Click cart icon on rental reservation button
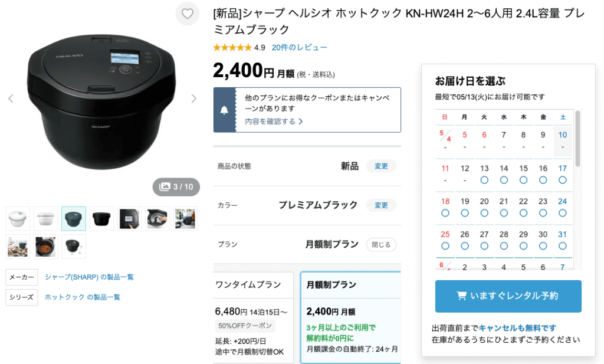Screen dimensions: 604x364 461,296
